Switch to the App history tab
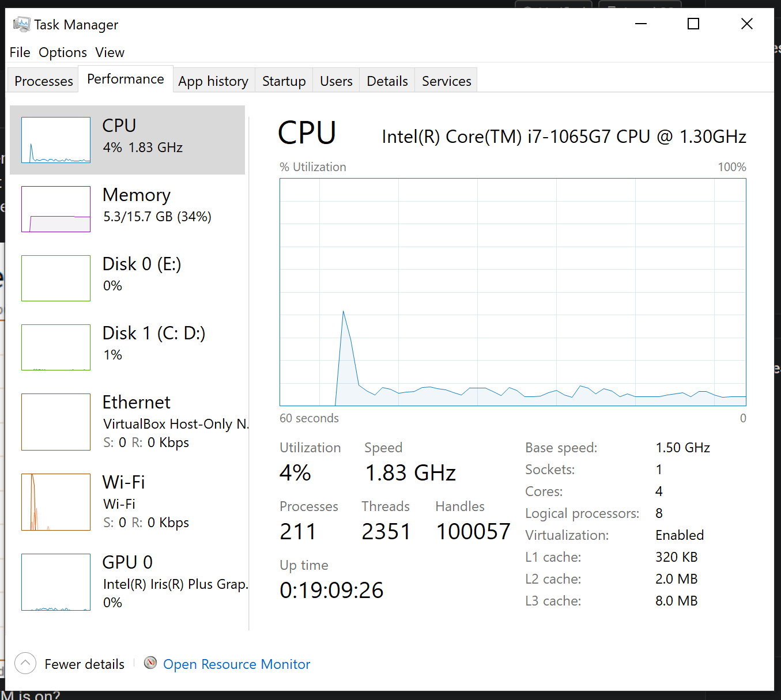Screen dimensions: 781x700 tap(213, 81)
